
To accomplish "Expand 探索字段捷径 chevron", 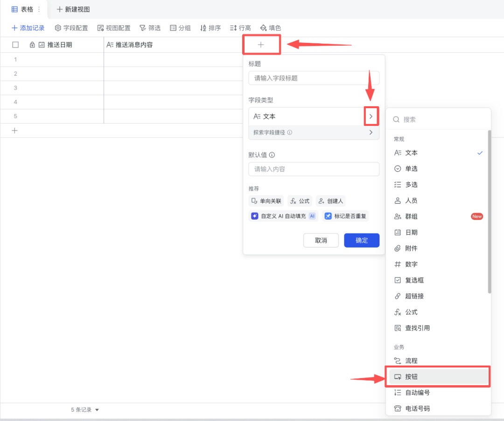I will [x=371, y=132].
